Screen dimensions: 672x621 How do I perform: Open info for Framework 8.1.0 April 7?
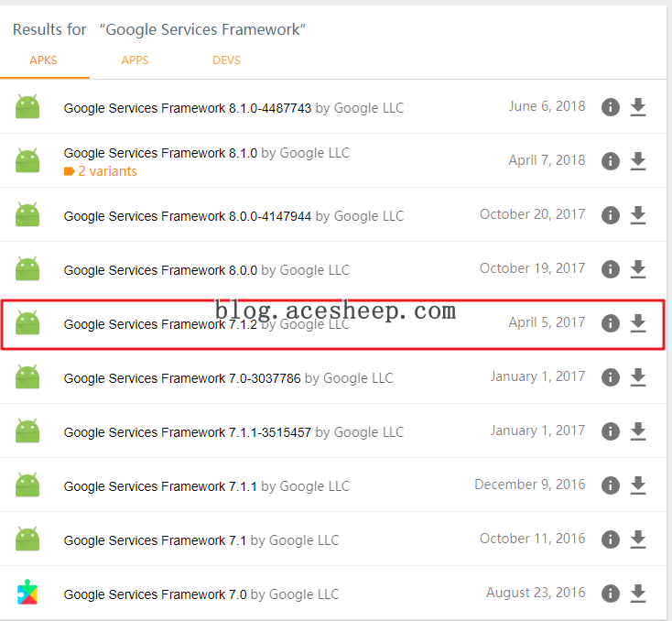(x=611, y=161)
